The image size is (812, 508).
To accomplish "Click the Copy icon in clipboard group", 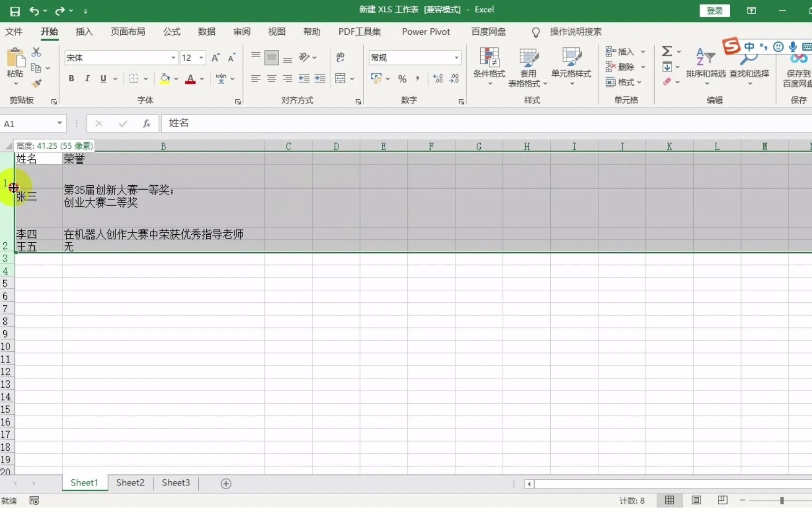I will click(36, 68).
